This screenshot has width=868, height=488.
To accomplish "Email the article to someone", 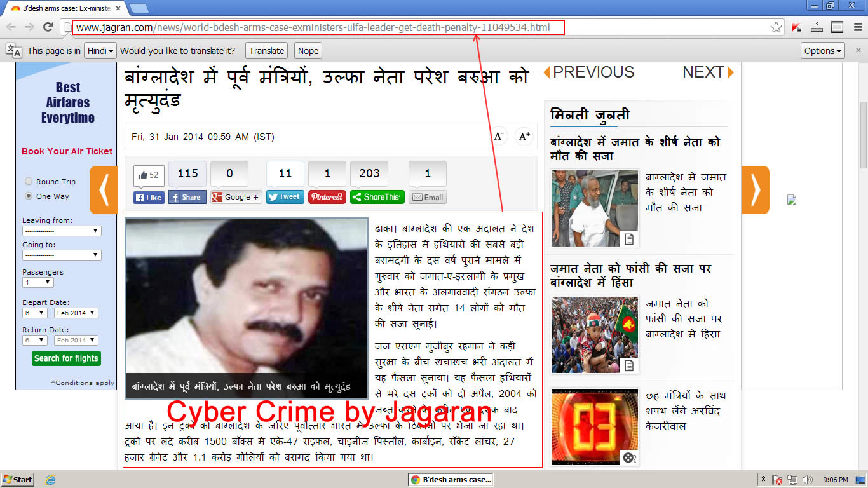I will [428, 197].
